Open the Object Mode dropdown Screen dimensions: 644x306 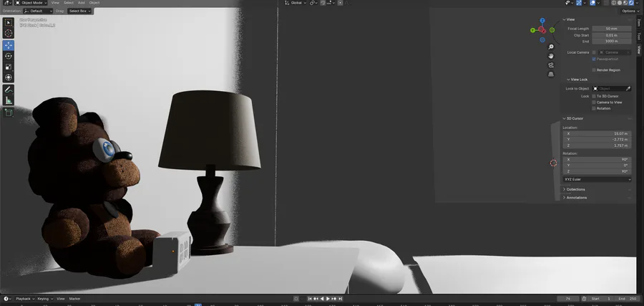click(x=32, y=2)
